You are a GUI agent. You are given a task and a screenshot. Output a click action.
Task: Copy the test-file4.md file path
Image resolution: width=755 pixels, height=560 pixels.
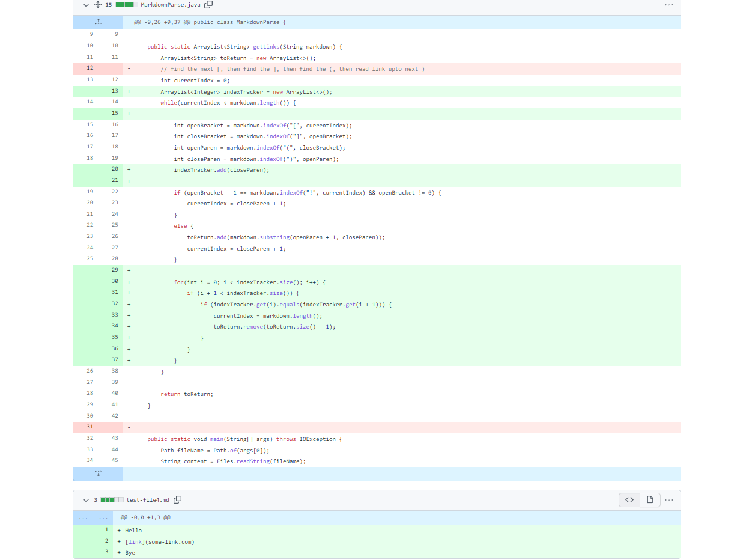pos(177,500)
